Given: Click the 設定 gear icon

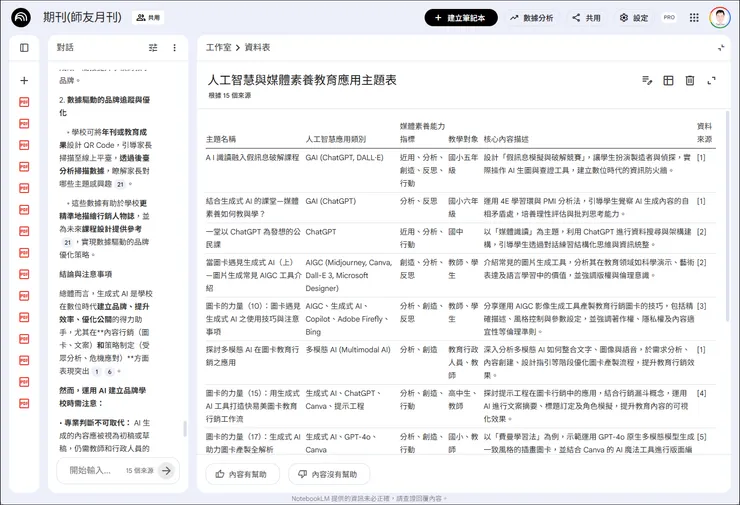Looking at the screenshot, I should (624, 18).
